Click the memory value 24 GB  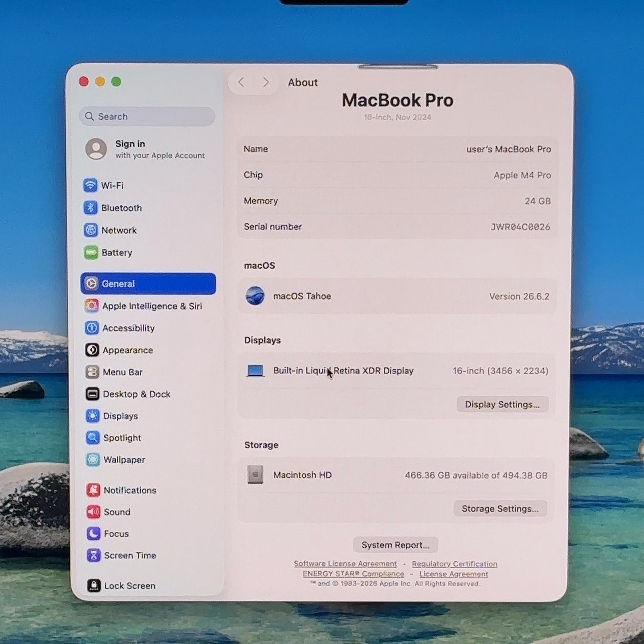[537, 201]
